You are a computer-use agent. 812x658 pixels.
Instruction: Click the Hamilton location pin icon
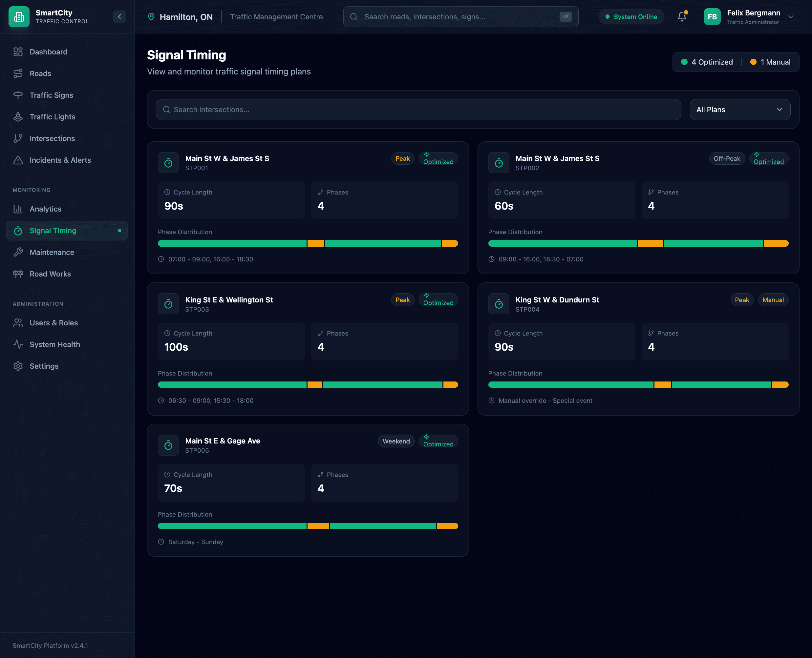tap(151, 17)
